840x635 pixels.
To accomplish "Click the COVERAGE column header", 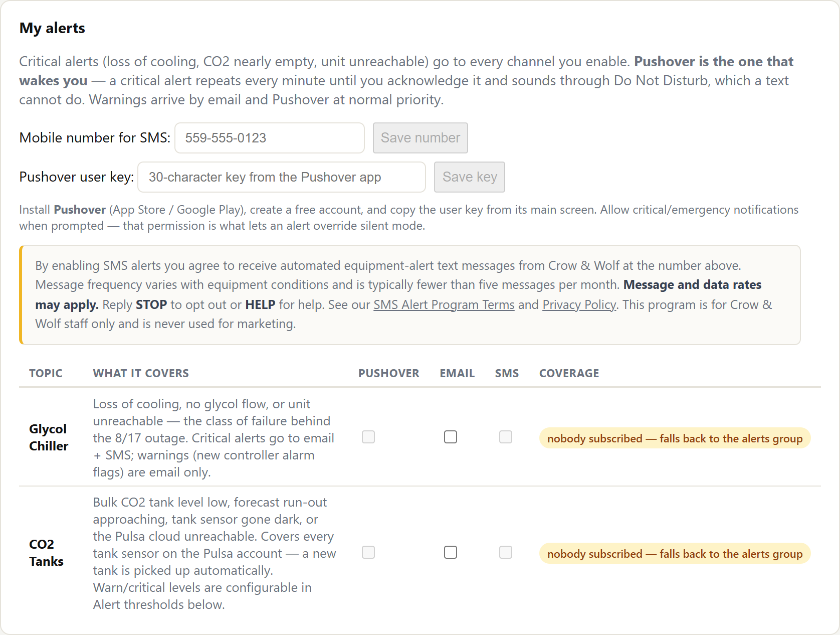I will coord(569,373).
